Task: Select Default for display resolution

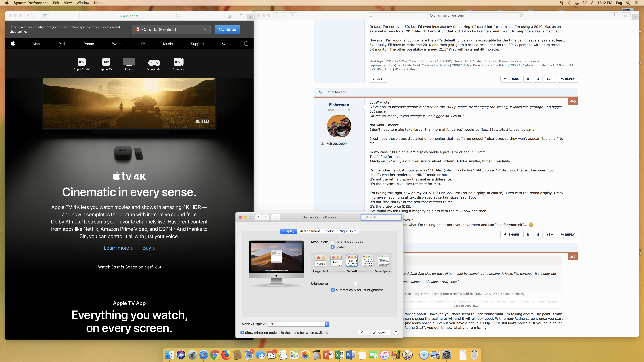Action: pos(332,242)
